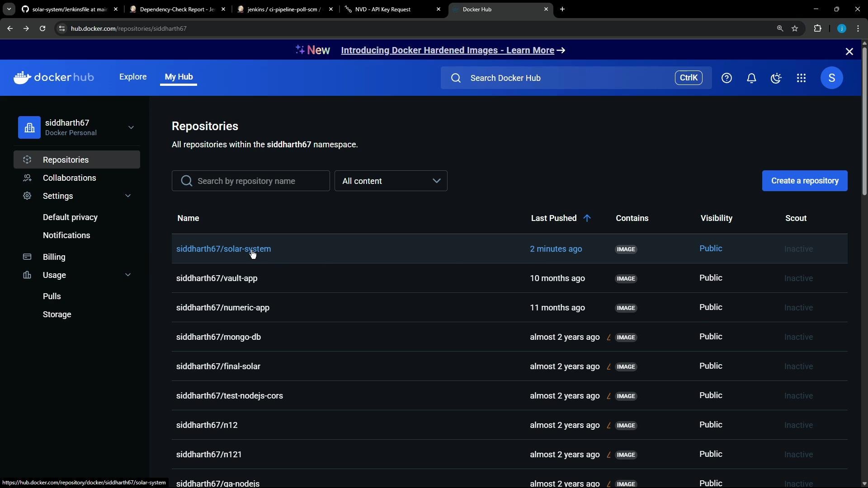The width and height of the screenshot is (868, 488).
Task: Open a new browser tab
Action: click(x=562, y=9)
